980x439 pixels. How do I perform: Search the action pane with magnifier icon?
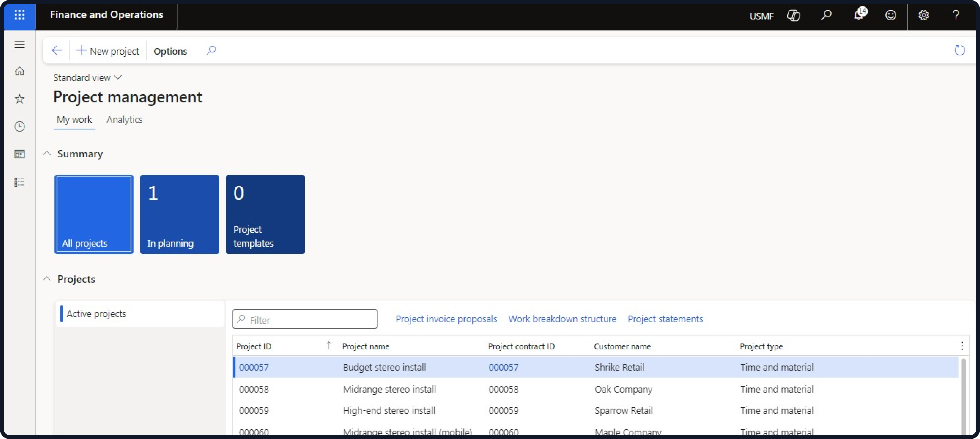[x=211, y=51]
